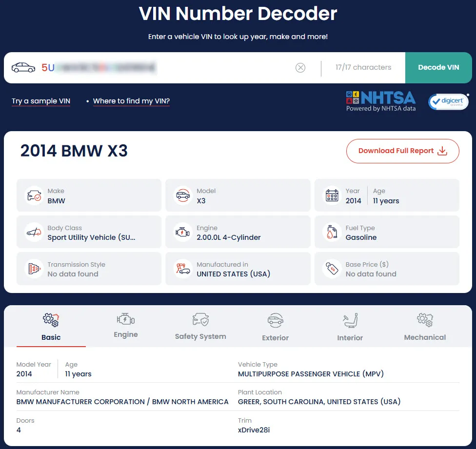This screenshot has height=449, width=476.
Task: Click the Make card car-check icon
Action: [x=34, y=195]
